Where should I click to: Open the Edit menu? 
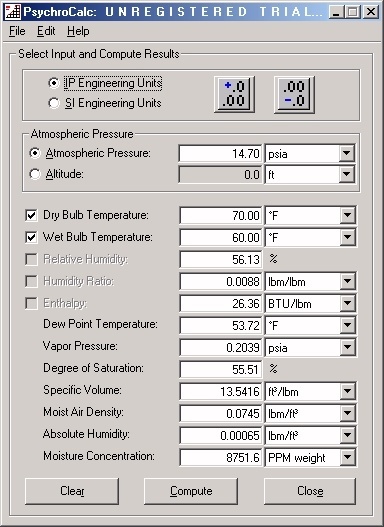click(46, 31)
